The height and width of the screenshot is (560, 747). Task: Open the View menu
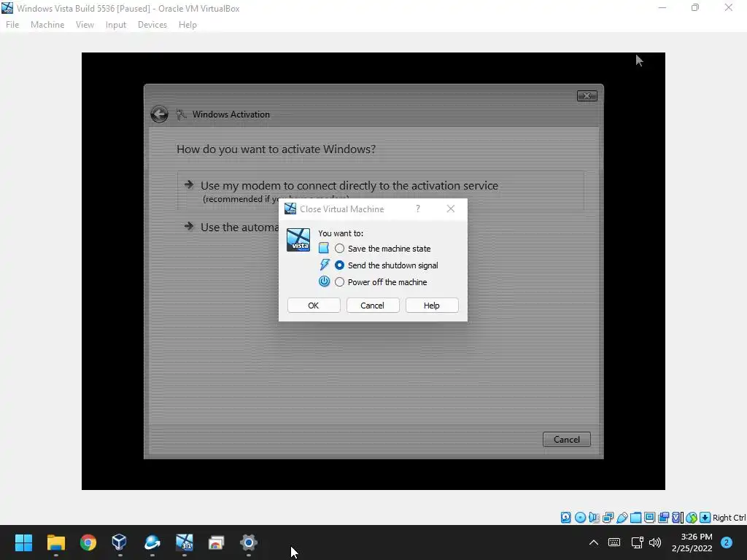85,25
